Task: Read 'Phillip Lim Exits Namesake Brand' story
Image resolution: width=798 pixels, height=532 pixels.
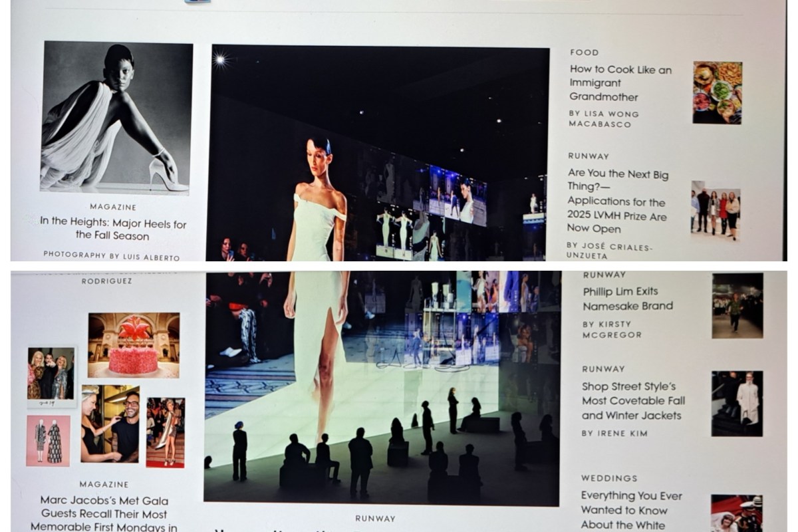Action: coord(628,299)
